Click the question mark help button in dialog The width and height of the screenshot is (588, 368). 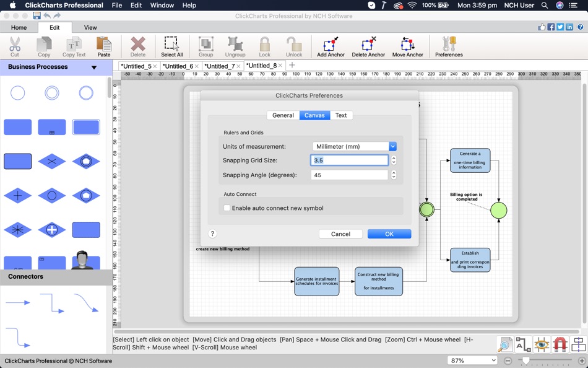[212, 234]
